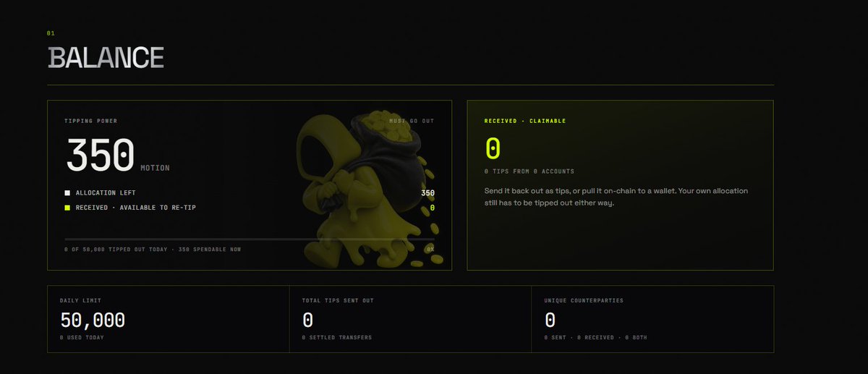Click the 'ALLOCATION LEFT' legend text
This screenshot has width=868, height=374.
click(106, 193)
